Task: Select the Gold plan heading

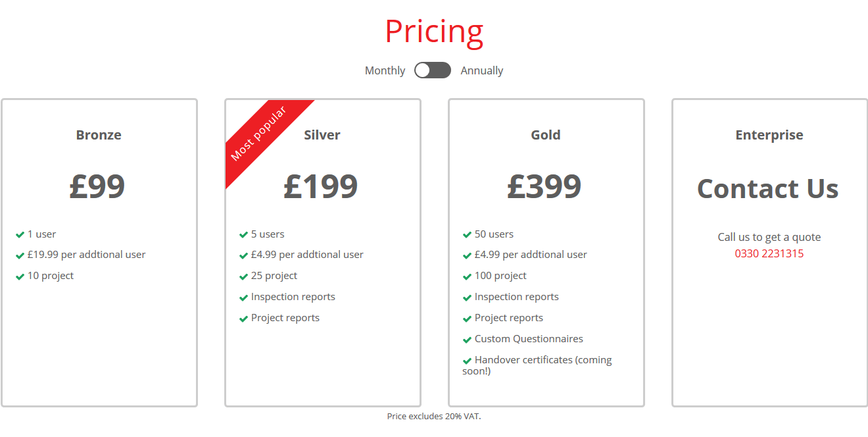Action: coord(546,135)
